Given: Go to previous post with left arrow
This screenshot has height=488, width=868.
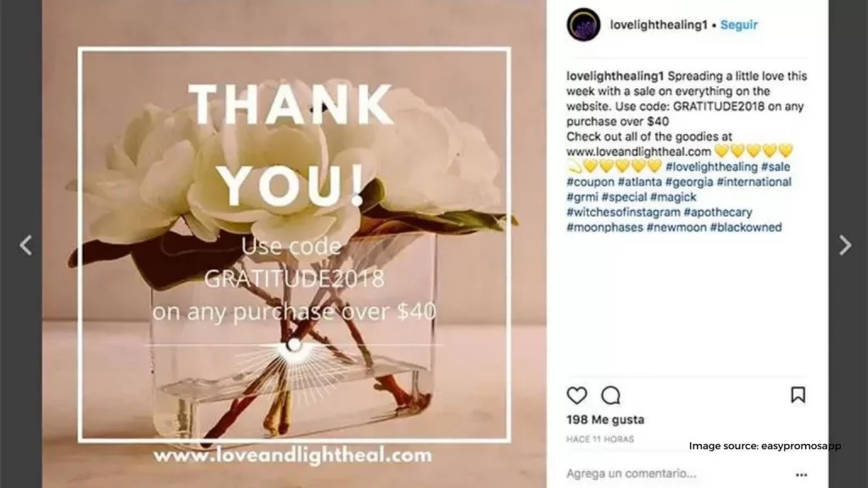Looking at the screenshot, I should 25,245.
